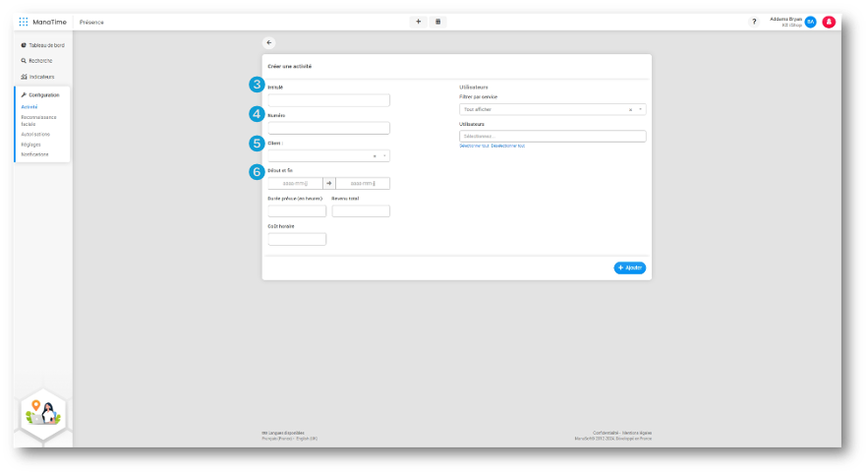The width and height of the screenshot is (868, 474).
Task: Clear the Tout afficher filter with x
Action: tap(630, 109)
